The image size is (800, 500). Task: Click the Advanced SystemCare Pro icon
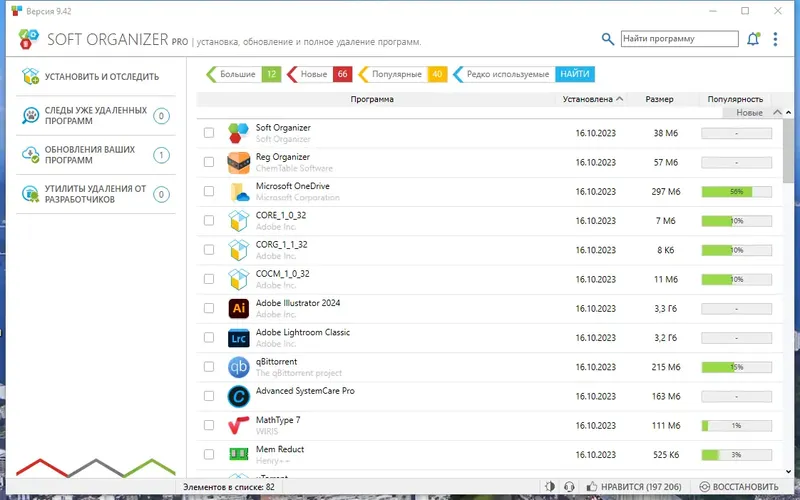point(238,396)
